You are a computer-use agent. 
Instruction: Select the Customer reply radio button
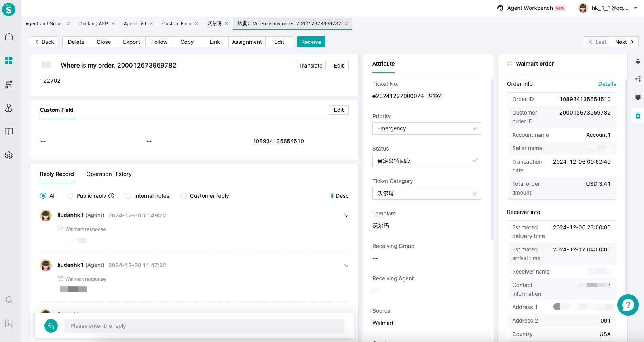point(184,196)
